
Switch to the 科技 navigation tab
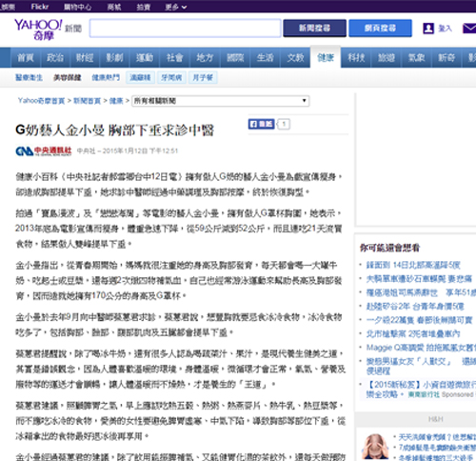click(356, 57)
